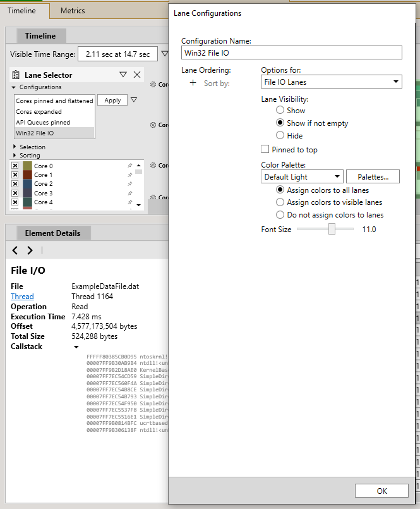
Task: Click lane list scroll down arrow
Action: [x=138, y=205]
